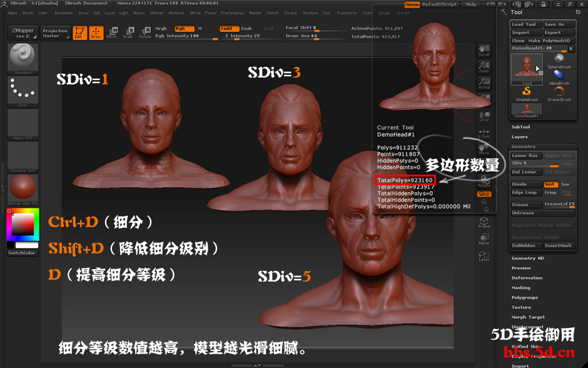Click the Frame mesh icon
The image size is (588, 368).
pyautogui.click(x=484, y=222)
